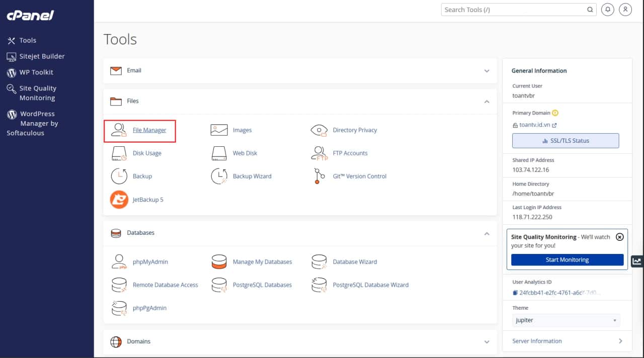
Task: Collapse the Databases section chevron
Action: pyautogui.click(x=487, y=233)
